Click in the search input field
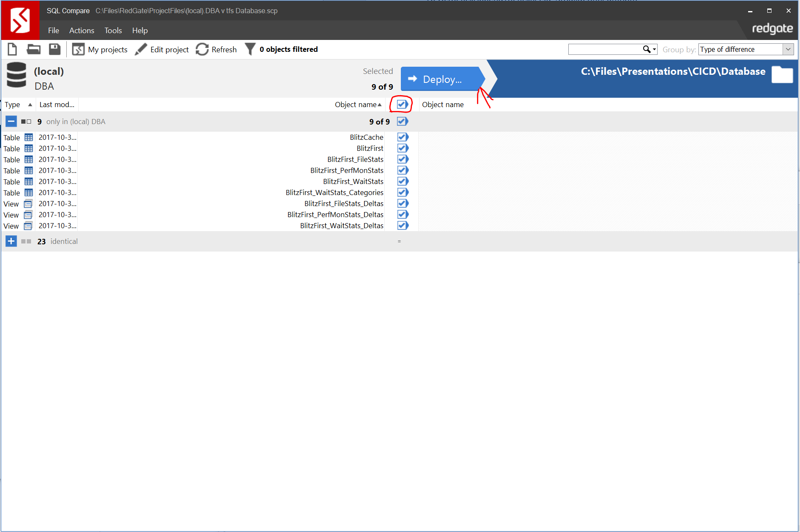This screenshot has height=532, width=800. coord(605,49)
